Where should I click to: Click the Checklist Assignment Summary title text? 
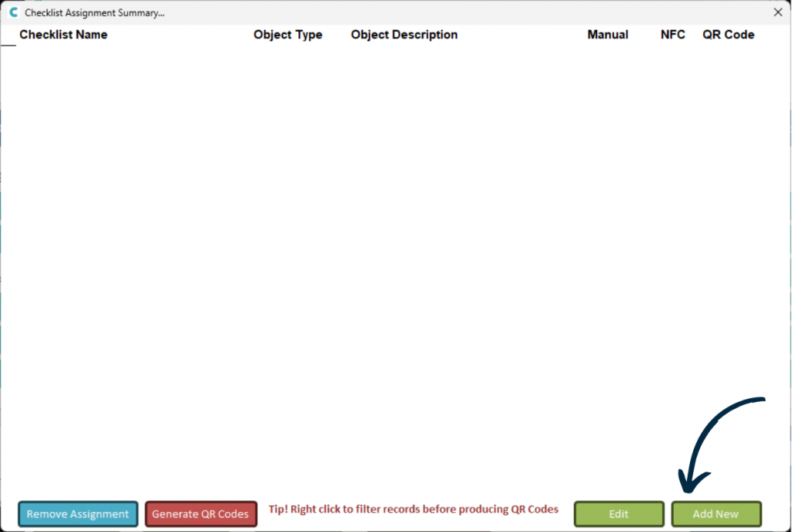point(94,13)
